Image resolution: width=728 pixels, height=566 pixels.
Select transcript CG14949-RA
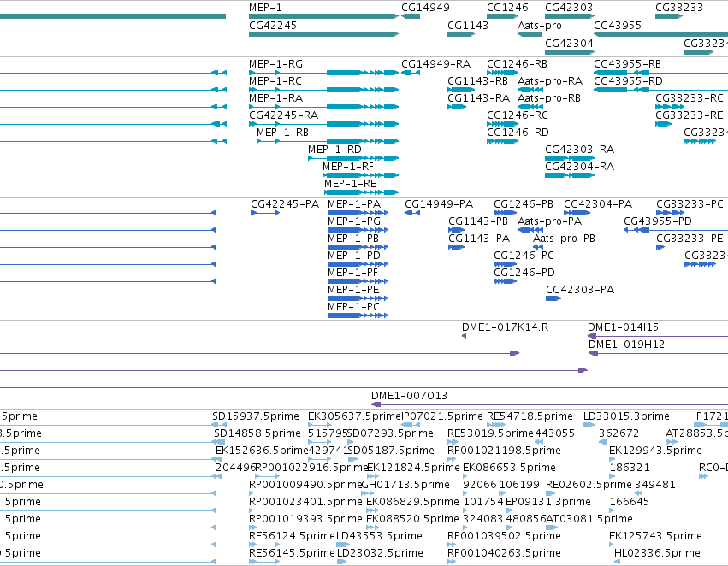(436, 64)
